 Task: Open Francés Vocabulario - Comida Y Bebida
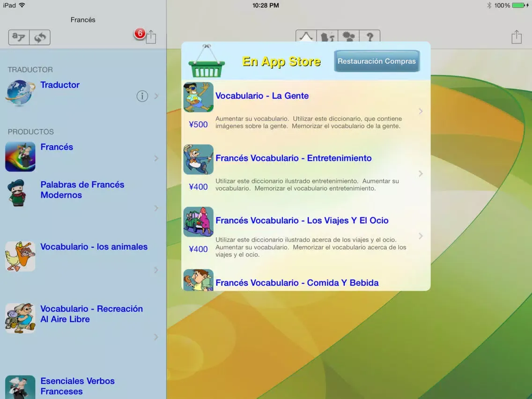click(297, 283)
